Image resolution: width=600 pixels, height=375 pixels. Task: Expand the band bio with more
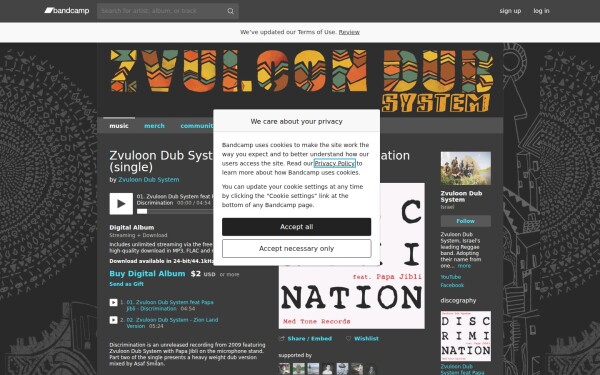[464, 266]
